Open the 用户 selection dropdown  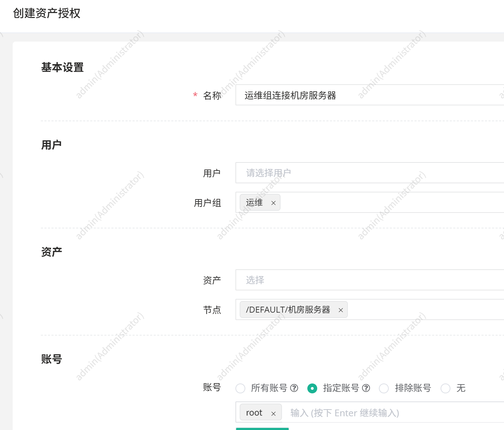coord(370,173)
